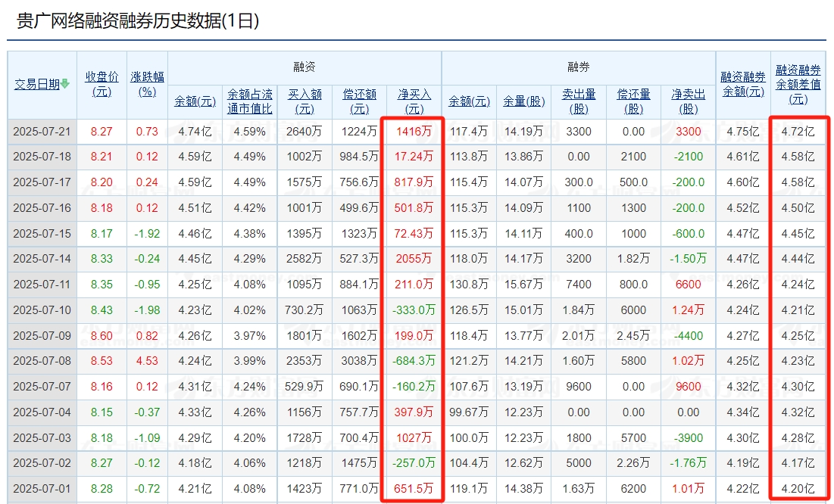
Task: Click sell volume 2.01万
Action: [579, 335]
